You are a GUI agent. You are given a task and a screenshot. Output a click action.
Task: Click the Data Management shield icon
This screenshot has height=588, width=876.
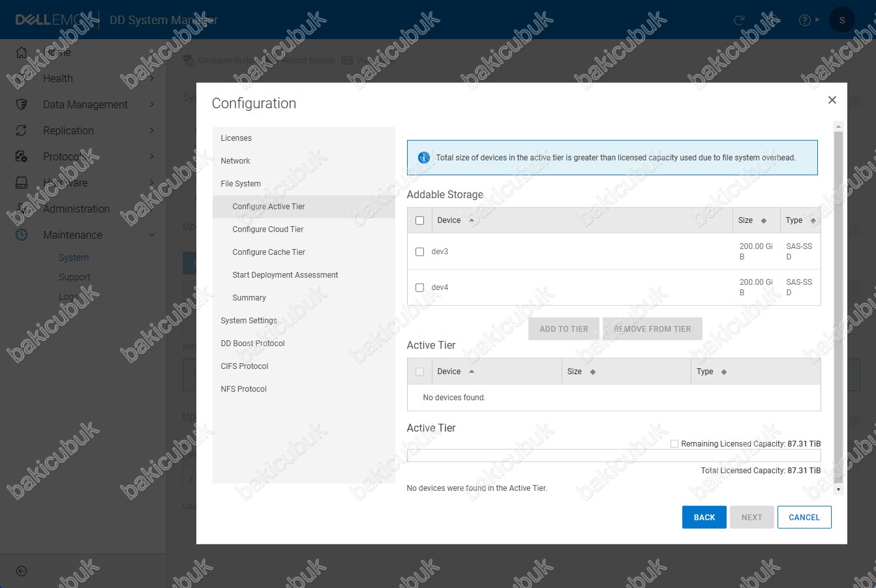[x=22, y=104]
